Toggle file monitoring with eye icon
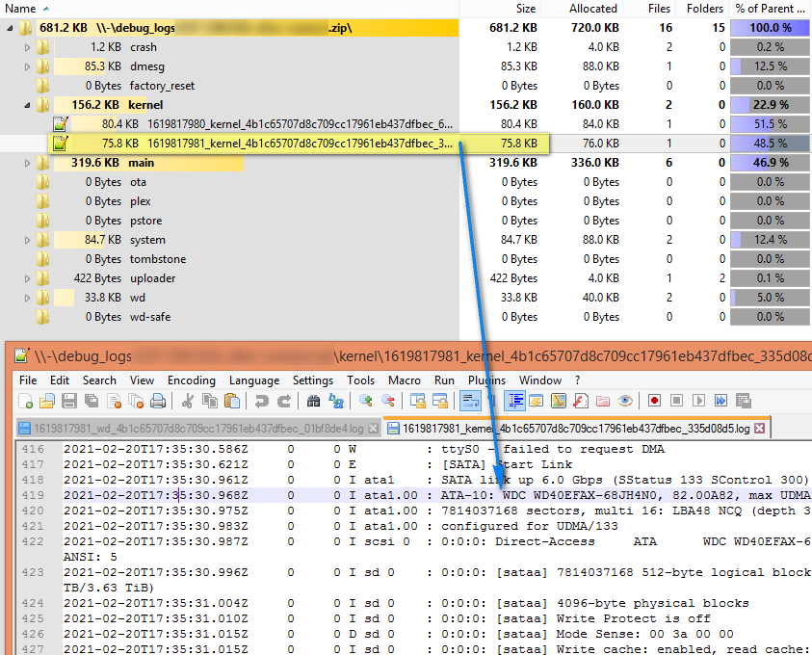Image resolution: width=812 pixels, height=655 pixels. coord(625,401)
